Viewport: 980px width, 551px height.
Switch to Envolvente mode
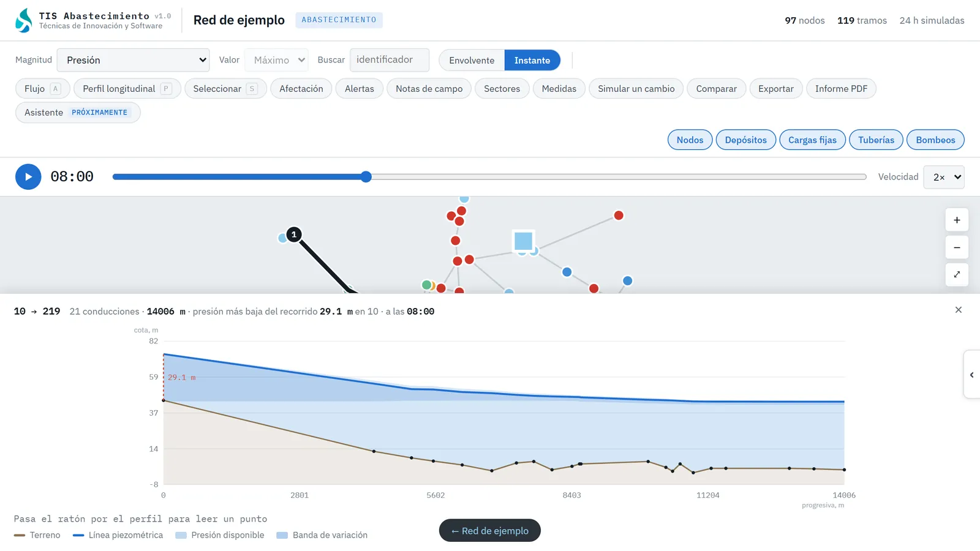pos(472,60)
